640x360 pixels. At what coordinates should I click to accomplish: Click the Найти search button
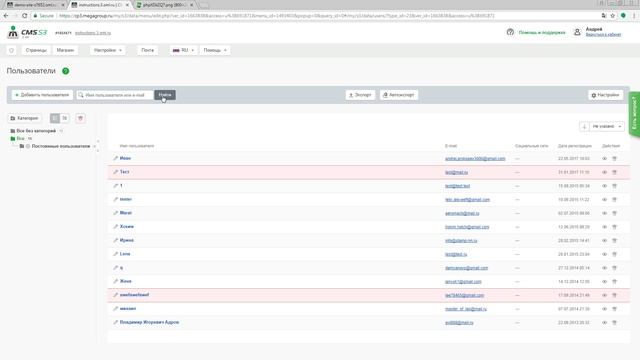click(165, 95)
